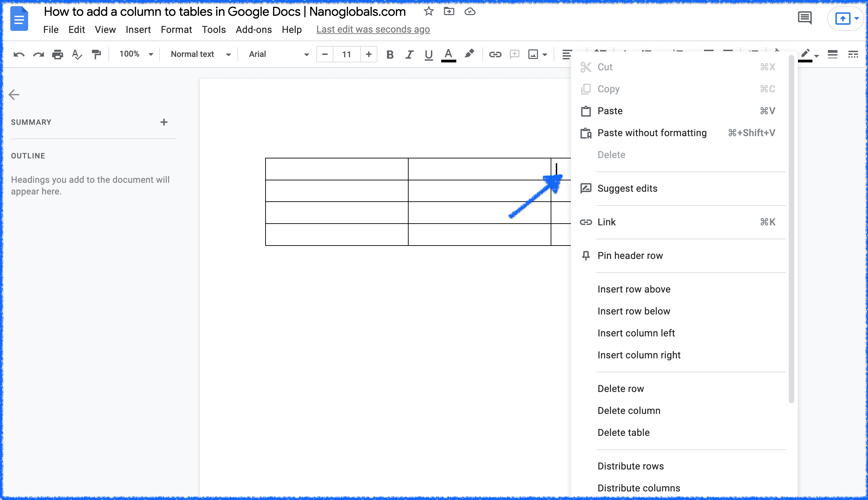This screenshot has height=500, width=868.
Task: Click the Format menu item
Action: (x=176, y=29)
